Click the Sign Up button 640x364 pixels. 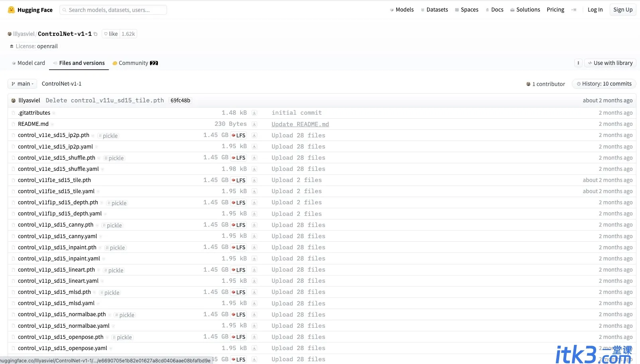tap(623, 10)
